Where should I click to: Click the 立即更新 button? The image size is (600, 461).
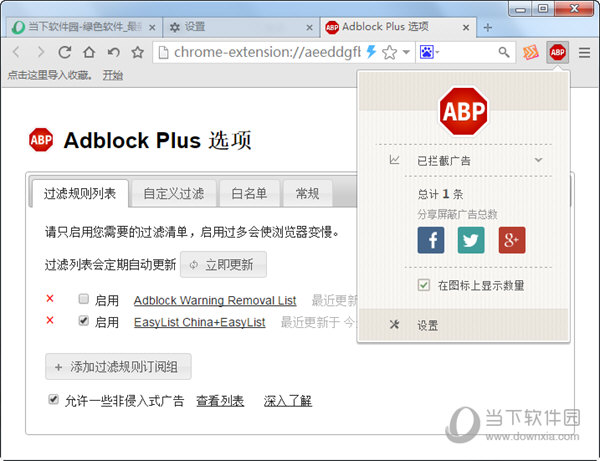click(x=223, y=264)
